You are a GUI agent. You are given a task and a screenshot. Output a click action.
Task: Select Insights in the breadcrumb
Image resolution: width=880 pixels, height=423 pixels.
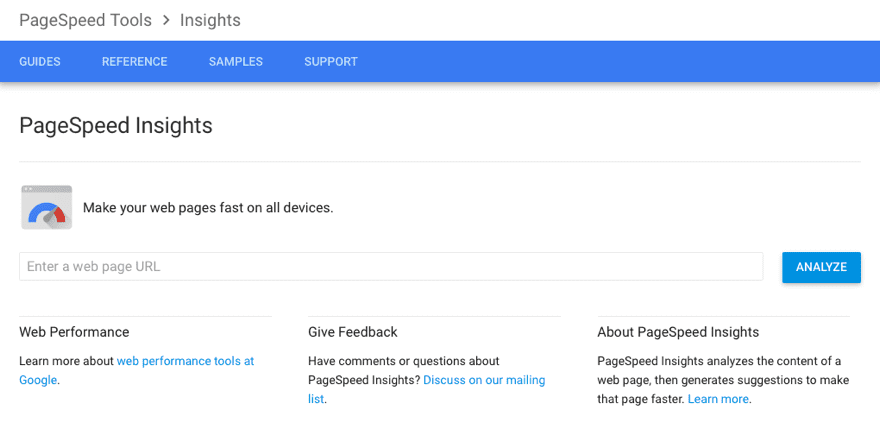click(x=210, y=21)
